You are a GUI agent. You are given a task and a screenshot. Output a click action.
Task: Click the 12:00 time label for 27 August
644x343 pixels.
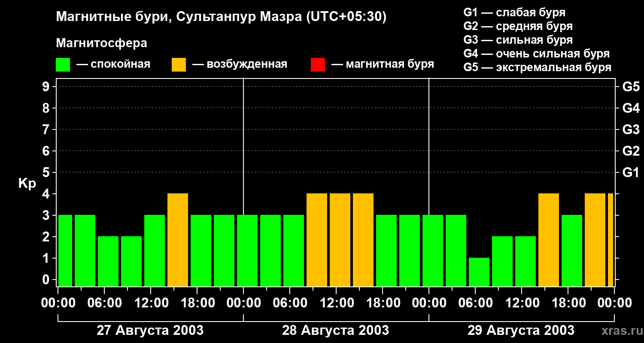click(151, 303)
